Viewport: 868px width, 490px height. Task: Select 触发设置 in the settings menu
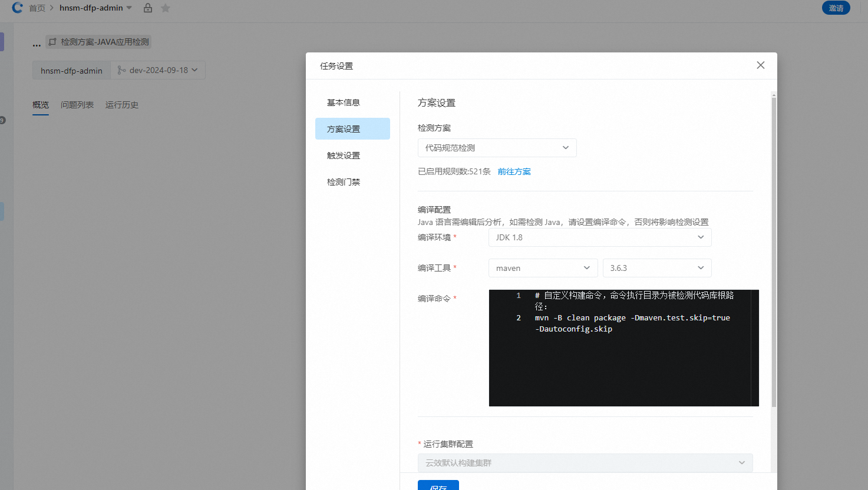pyautogui.click(x=352, y=155)
